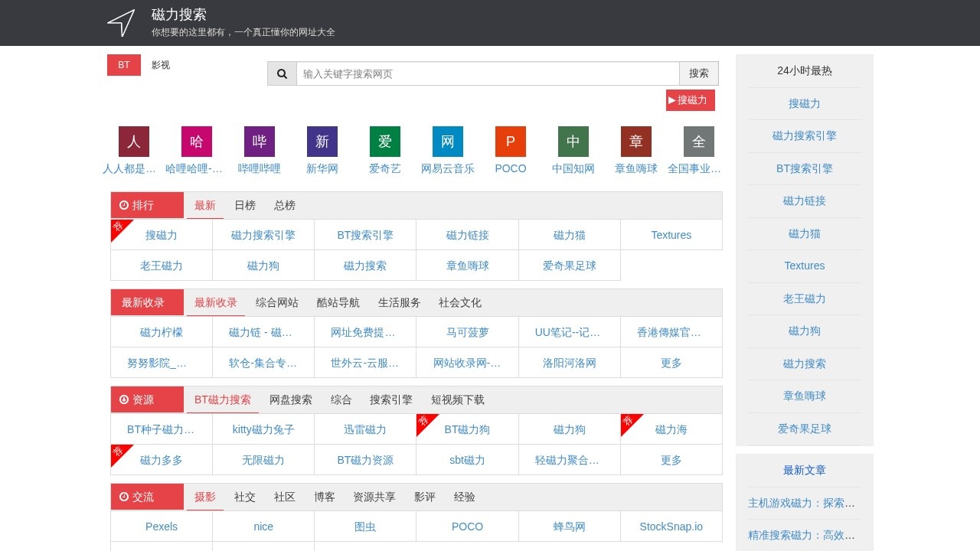Viewport: 980px width, 551px height.
Task: Open the POCO orange tile icon
Action: point(511,142)
